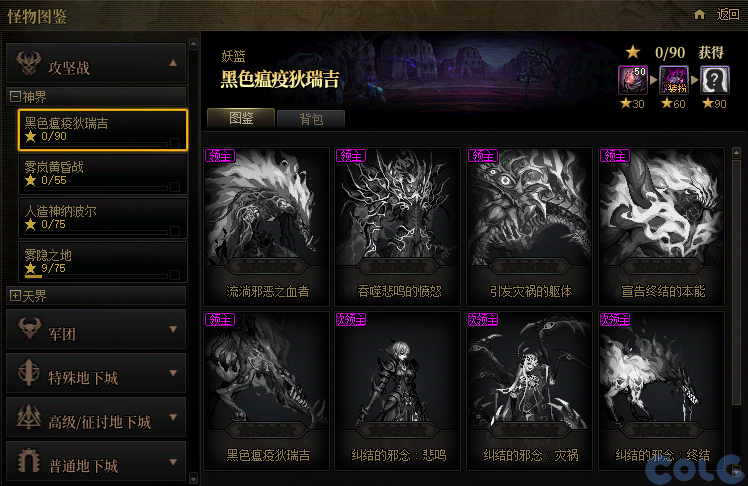Toggle checkbox on 人造神纳波尔 entry
The height and width of the screenshot is (486, 748).
click(x=175, y=230)
